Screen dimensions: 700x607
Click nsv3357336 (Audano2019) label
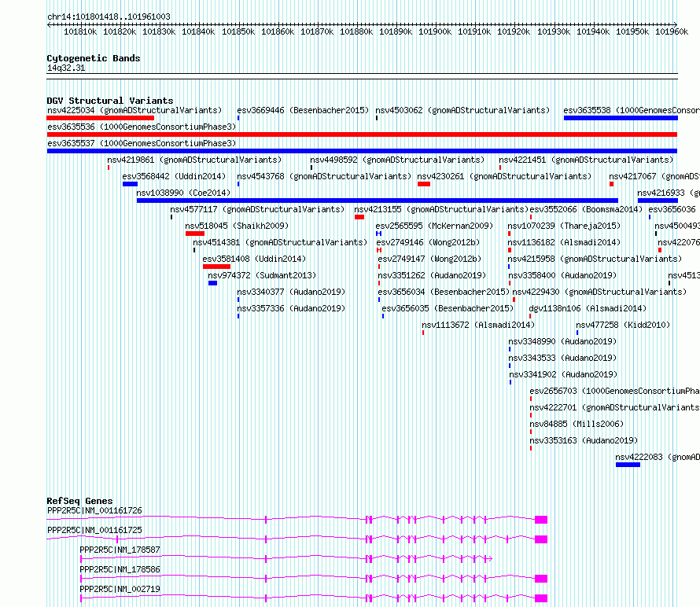[291, 308]
